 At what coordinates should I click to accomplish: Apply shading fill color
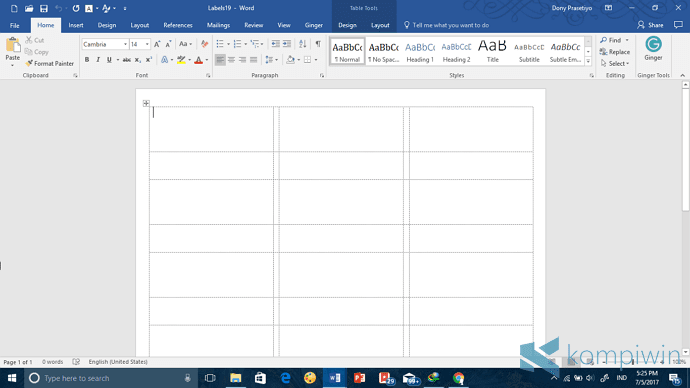[290, 60]
